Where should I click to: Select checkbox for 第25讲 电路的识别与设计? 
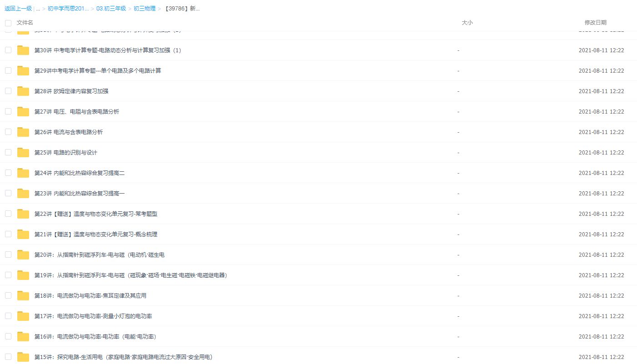8,152
